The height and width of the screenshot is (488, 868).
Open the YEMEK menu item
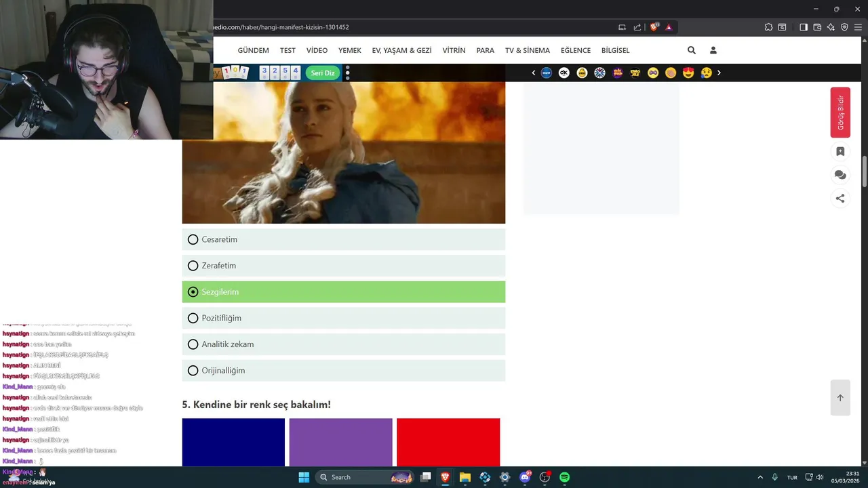350,50
